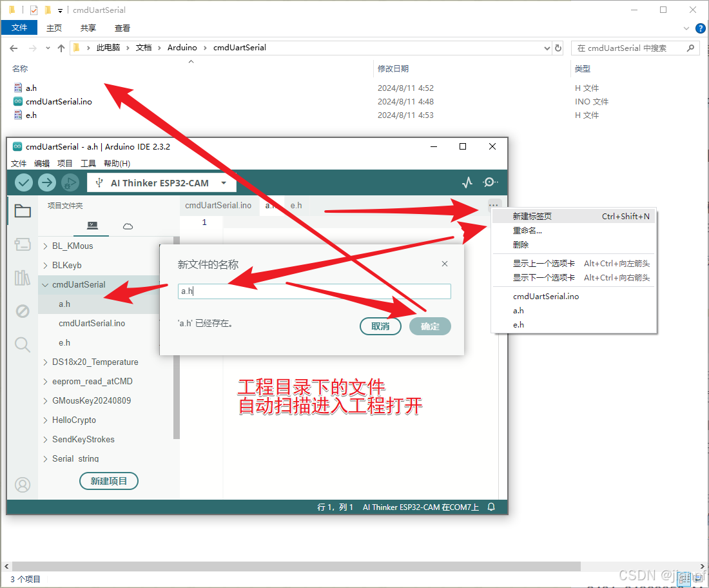The image size is (709, 588).
Task: Switch to cmdUartSerial.ino editor tab
Action: 219,205
